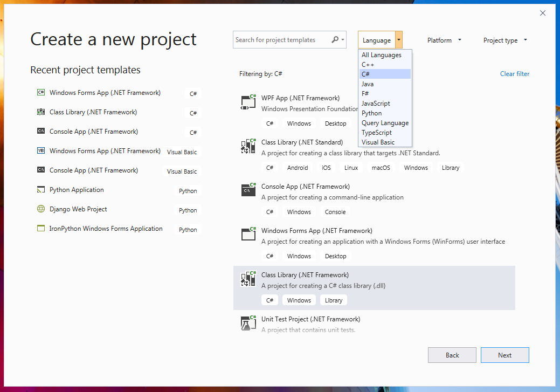The image size is (560, 392).
Task: Choose F# from the language list
Action: pyautogui.click(x=385, y=94)
